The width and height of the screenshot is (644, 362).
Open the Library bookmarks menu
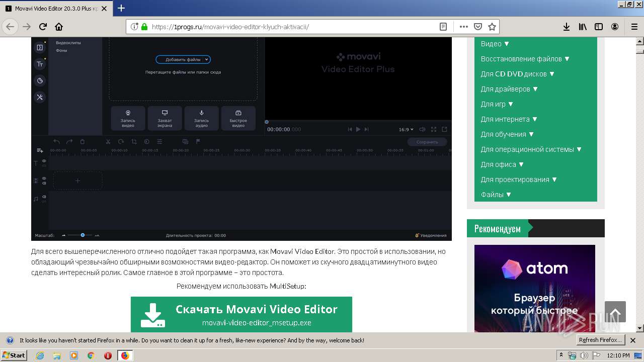tap(583, 27)
